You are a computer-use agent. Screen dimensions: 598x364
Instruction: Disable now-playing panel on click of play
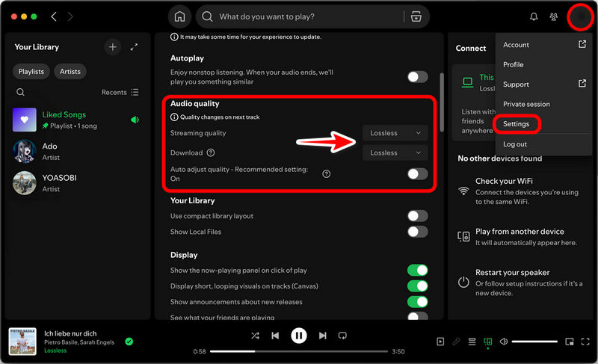coord(418,271)
